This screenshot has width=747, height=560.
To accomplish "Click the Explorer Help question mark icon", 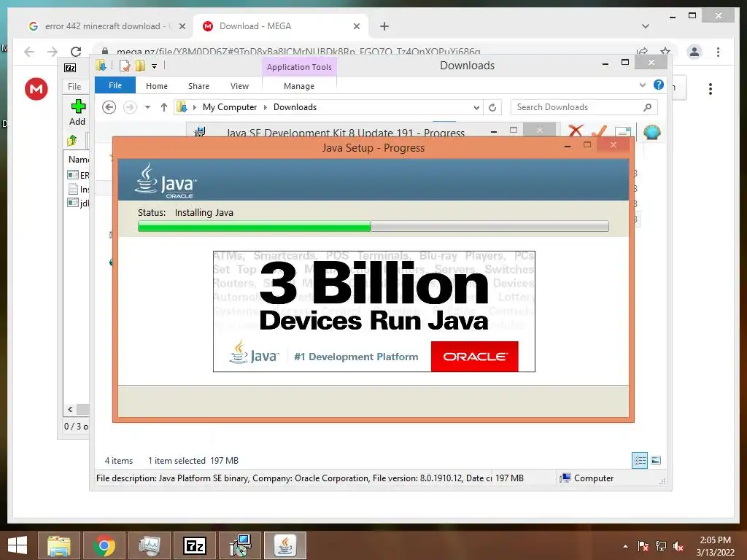I will pyautogui.click(x=659, y=85).
